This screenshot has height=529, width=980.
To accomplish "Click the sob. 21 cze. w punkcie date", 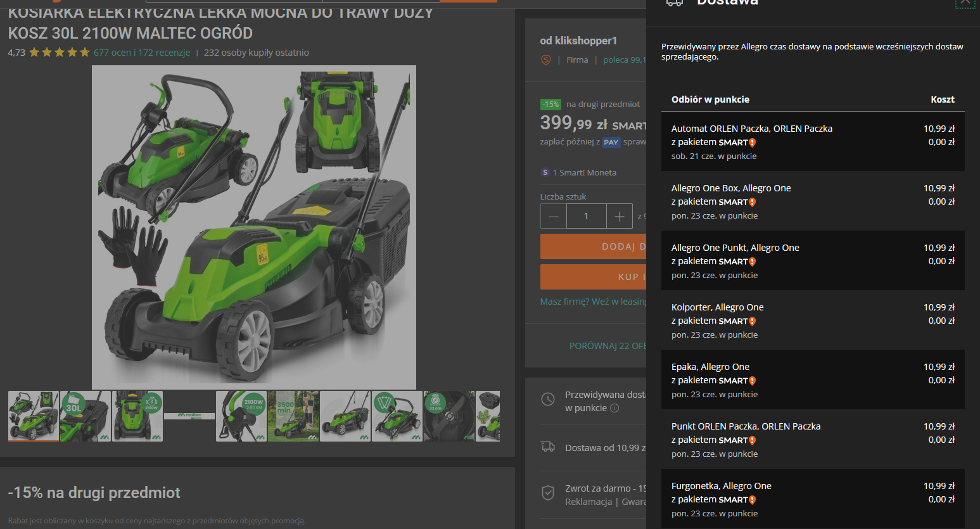I will [714, 156].
